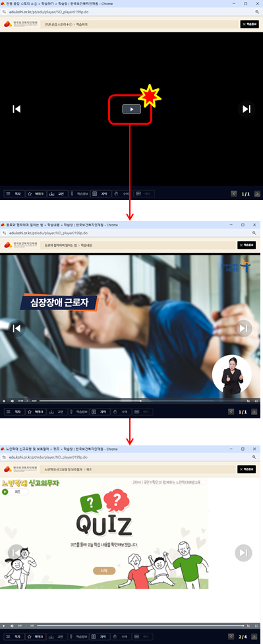
Task: Open 학습정보 in the 노인학대 신고요령 window
Action: click(x=79, y=637)
